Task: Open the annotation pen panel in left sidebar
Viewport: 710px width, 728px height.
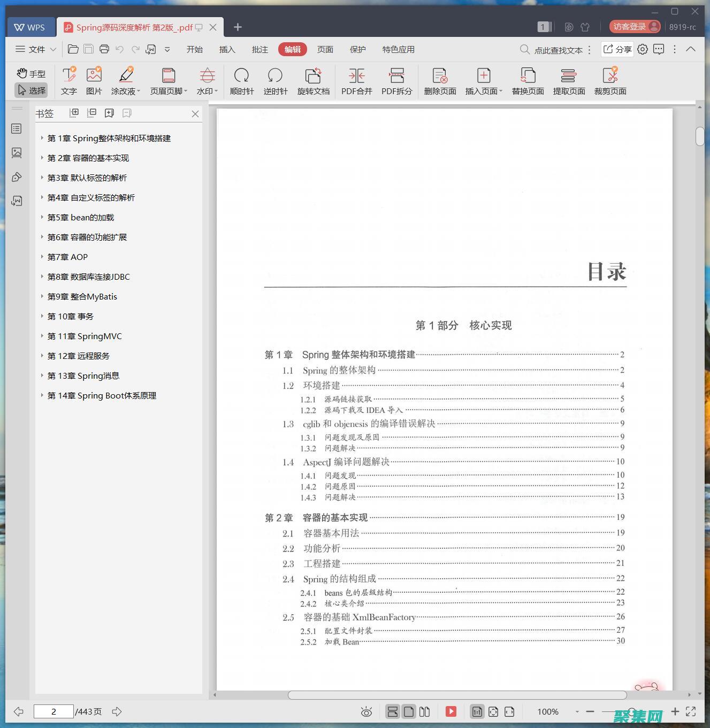Action: pos(17,177)
